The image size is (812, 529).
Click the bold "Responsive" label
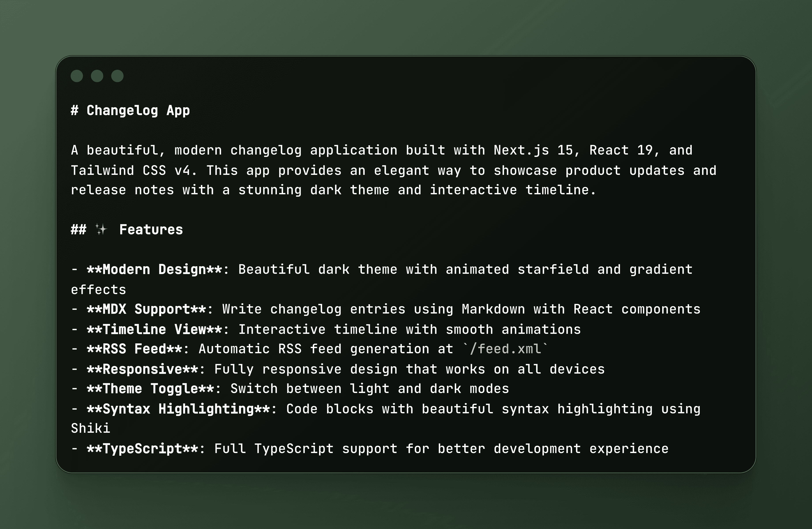click(x=142, y=369)
